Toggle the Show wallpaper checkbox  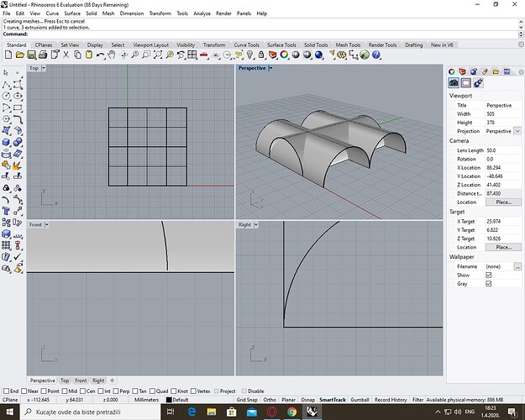[x=489, y=275]
